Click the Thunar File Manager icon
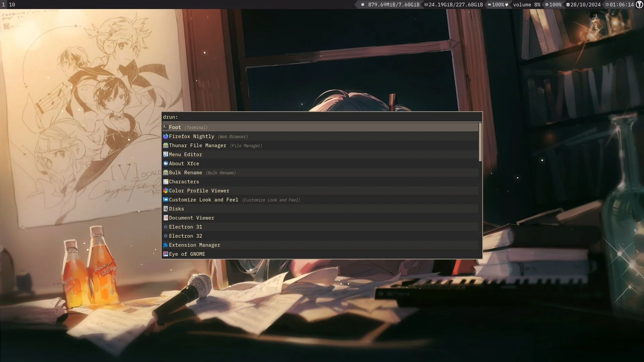This screenshot has height=362, width=644. tap(165, 145)
